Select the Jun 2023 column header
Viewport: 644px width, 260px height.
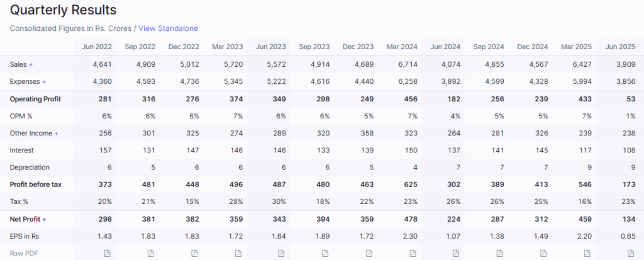coord(271,47)
